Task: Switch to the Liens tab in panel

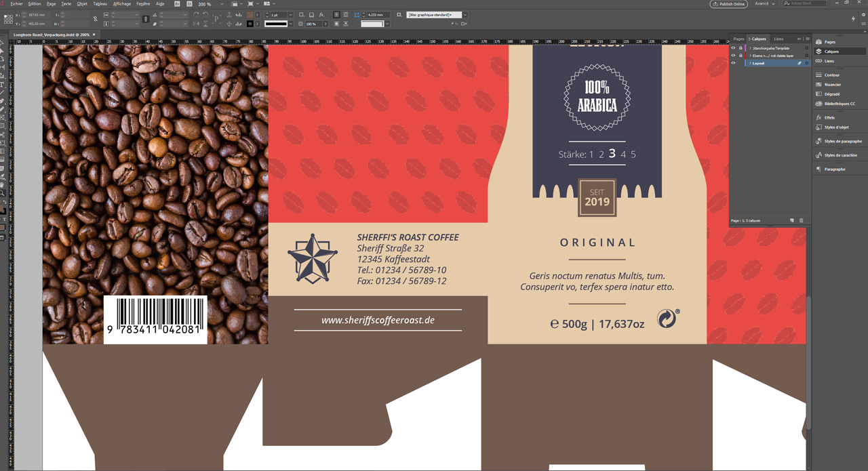Action: [x=778, y=39]
